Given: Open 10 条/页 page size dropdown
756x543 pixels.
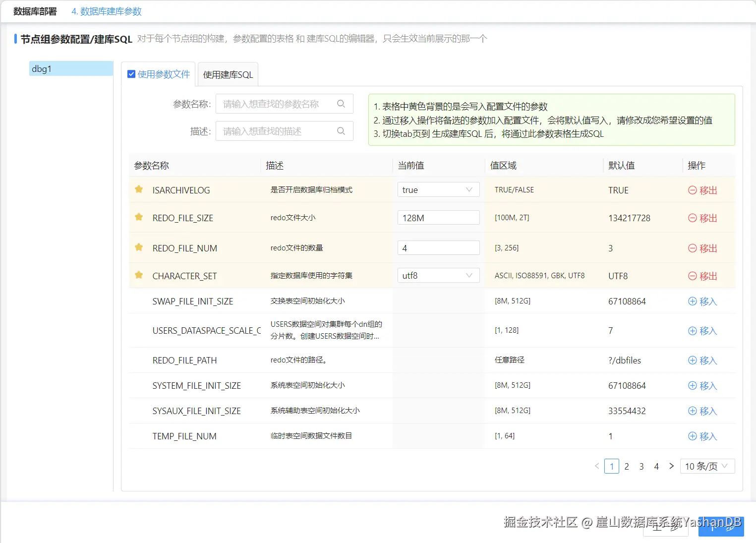Looking at the screenshot, I should [707, 466].
